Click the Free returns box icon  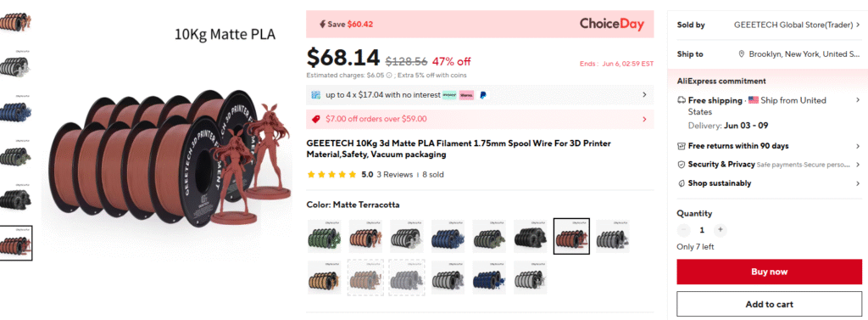coord(682,146)
